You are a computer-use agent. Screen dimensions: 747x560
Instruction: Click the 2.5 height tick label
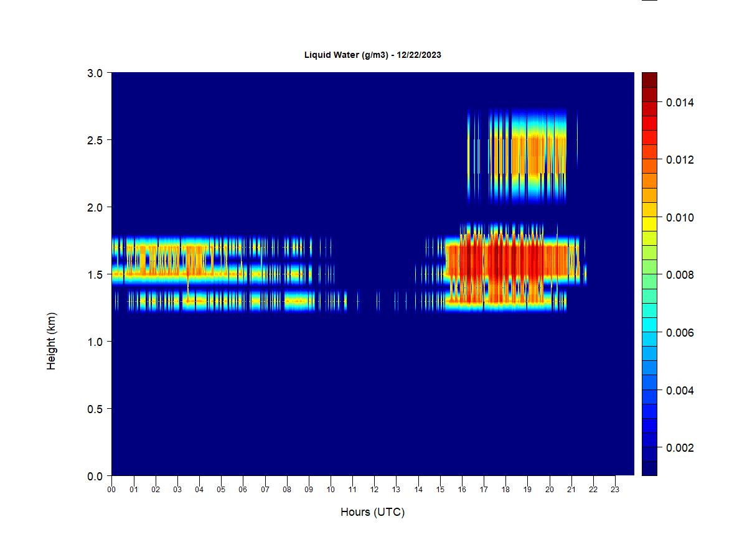pos(94,140)
